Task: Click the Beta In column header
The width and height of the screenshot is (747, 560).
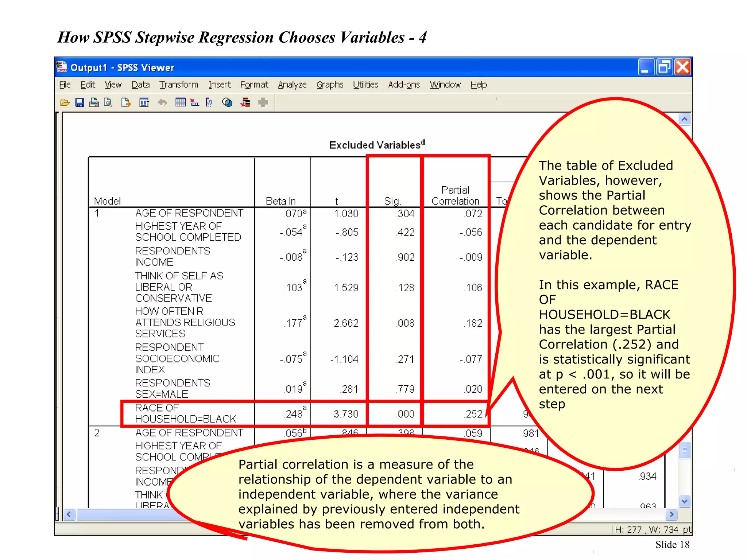Action: [x=280, y=201]
